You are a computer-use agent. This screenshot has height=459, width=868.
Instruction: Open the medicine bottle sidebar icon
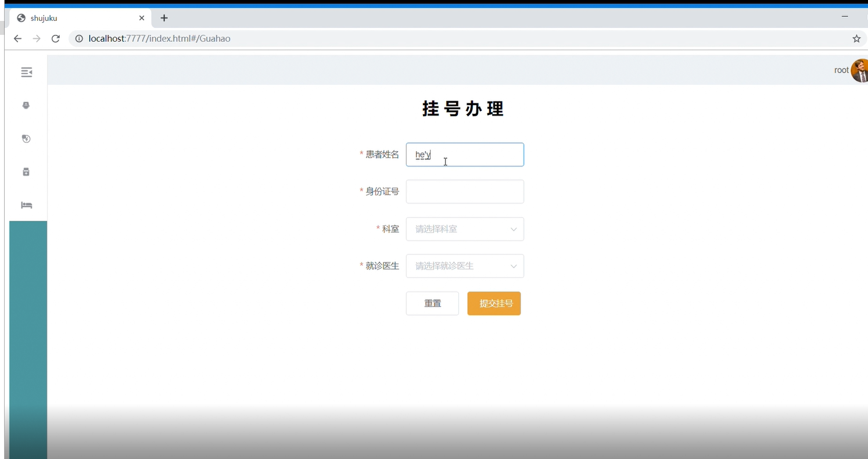(26, 172)
